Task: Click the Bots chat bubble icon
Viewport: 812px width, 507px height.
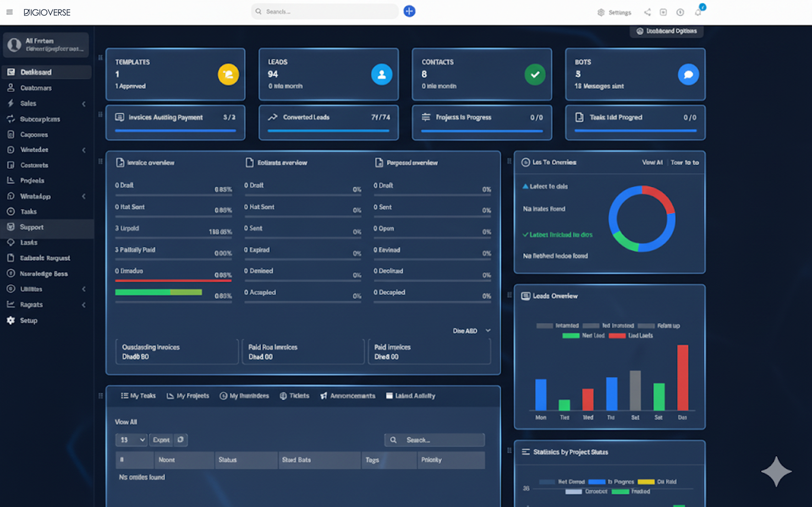Action: coord(688,74)
